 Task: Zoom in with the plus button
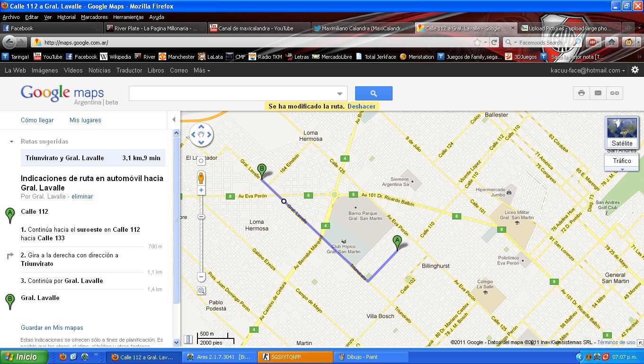(x=201, y=190)
